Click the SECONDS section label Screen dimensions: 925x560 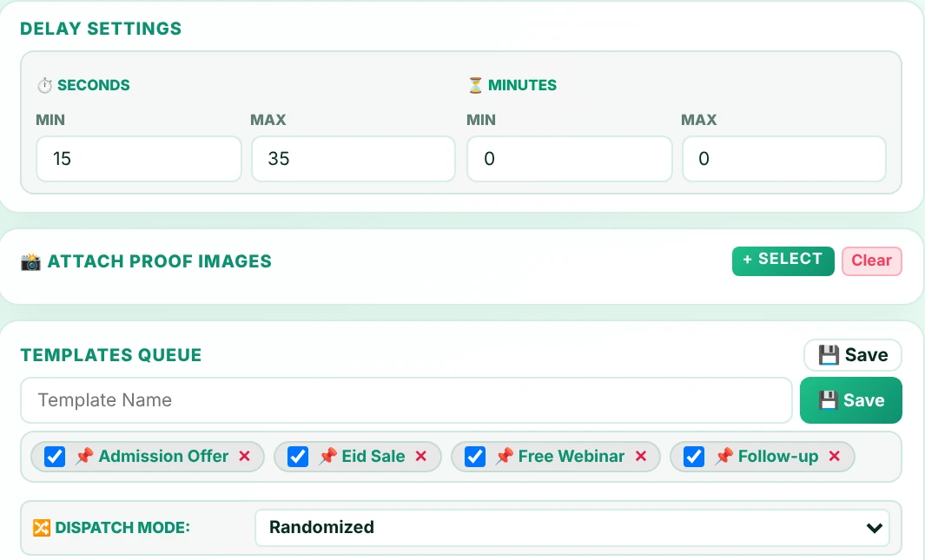point(93,85)
